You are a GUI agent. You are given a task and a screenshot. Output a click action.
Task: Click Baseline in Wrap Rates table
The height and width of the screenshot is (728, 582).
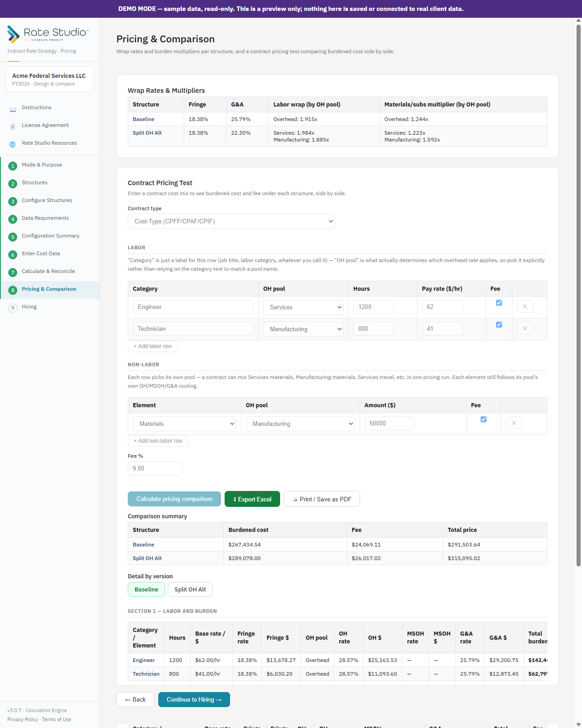[x=144, y=119]
